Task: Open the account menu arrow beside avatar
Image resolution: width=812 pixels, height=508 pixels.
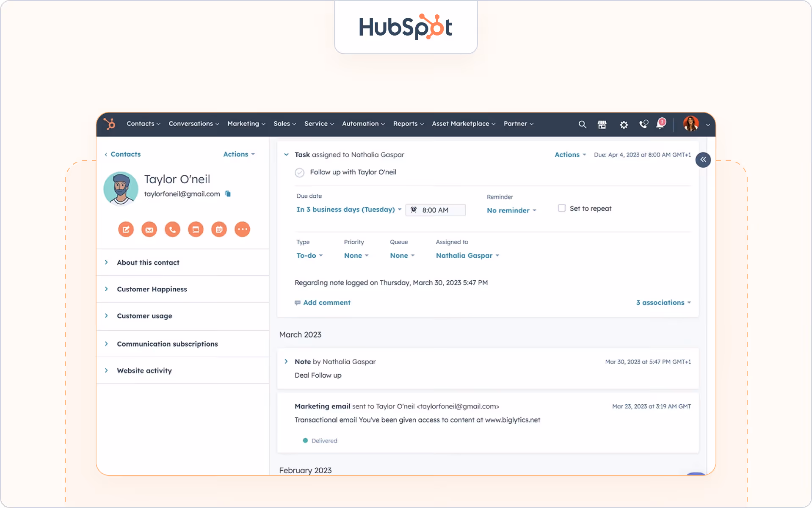Action: (708, 125)
